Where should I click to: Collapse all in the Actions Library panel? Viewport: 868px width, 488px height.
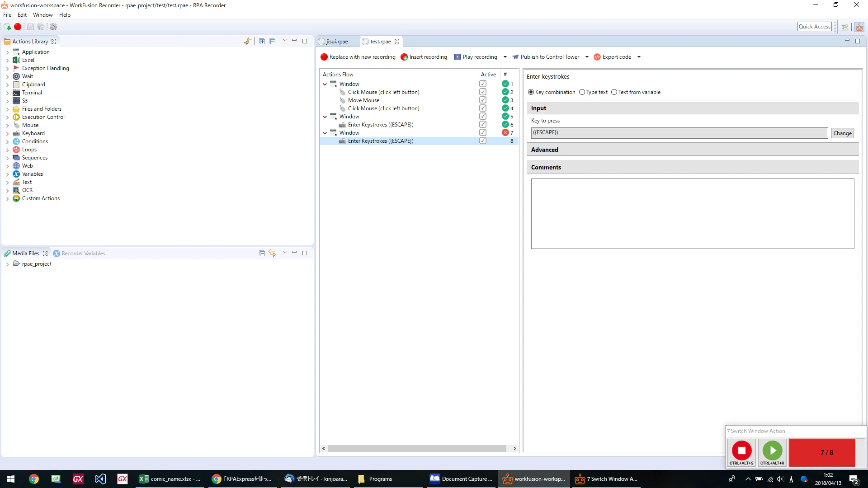[273, 41]
